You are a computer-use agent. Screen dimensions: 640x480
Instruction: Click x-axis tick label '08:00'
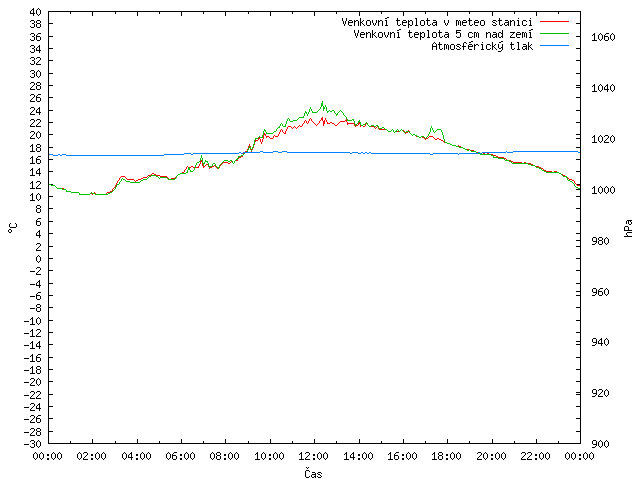pos(225,456)
